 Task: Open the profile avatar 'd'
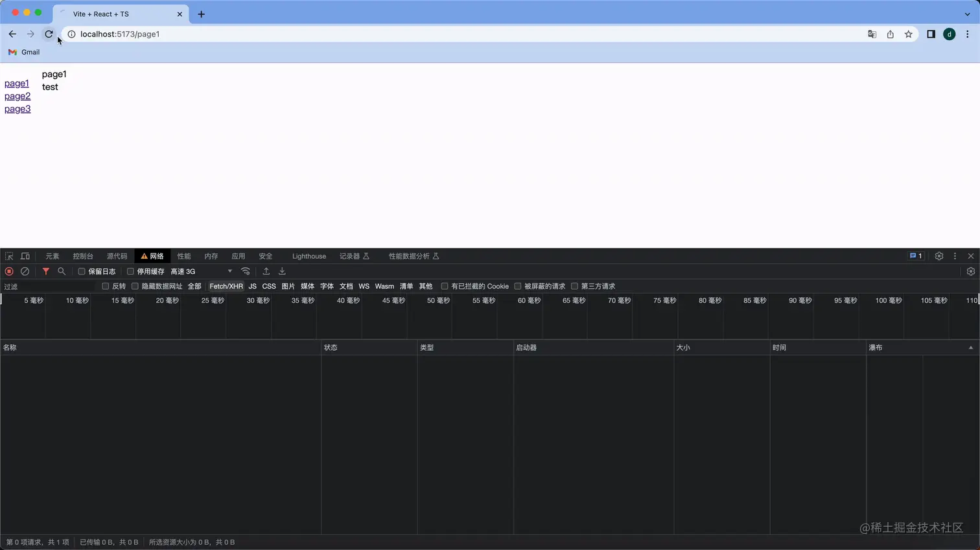(x=950, y=34)
